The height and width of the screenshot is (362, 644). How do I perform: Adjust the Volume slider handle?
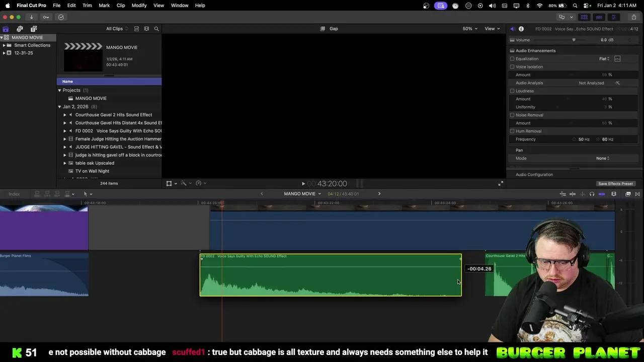coord(574,40)
